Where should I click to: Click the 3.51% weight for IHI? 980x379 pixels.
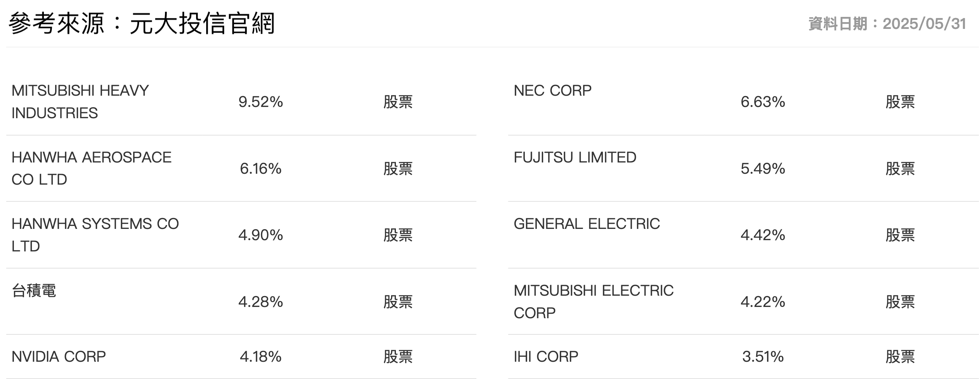click(x=763, y=356)
